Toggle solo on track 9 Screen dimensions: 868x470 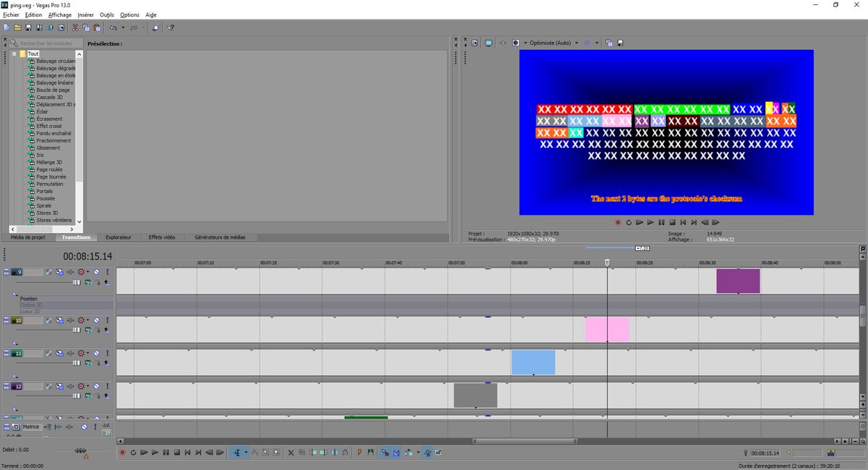pyautogui.click(x=107, y=272)
